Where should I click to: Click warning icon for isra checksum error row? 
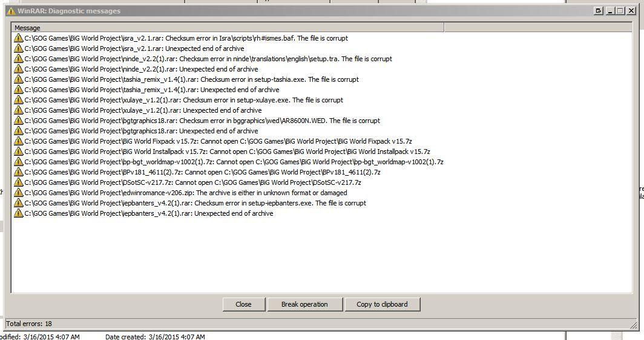18,38
